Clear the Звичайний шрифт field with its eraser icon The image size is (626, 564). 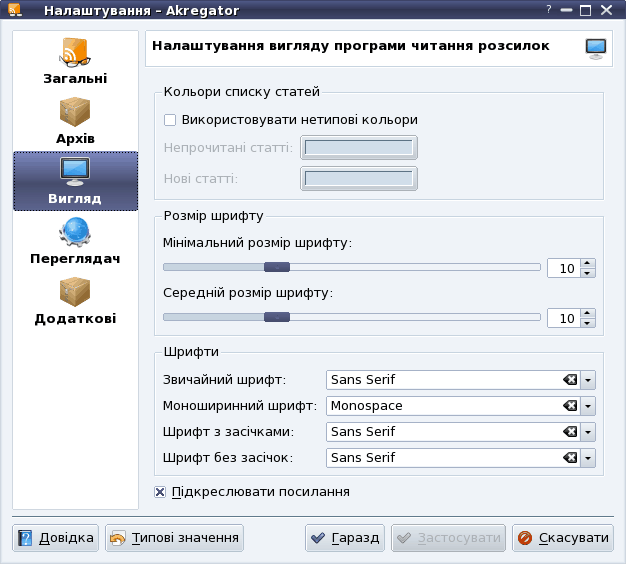click(569, 380)
